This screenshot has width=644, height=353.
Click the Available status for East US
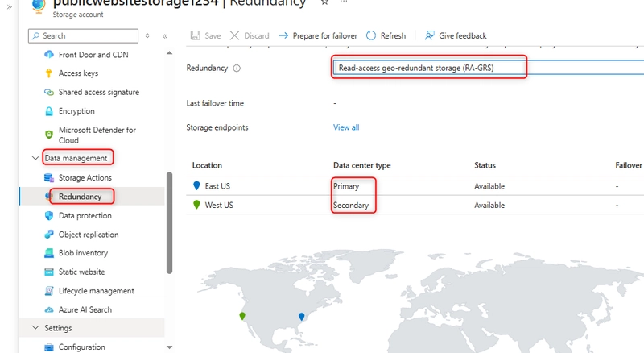coord(489,186)
